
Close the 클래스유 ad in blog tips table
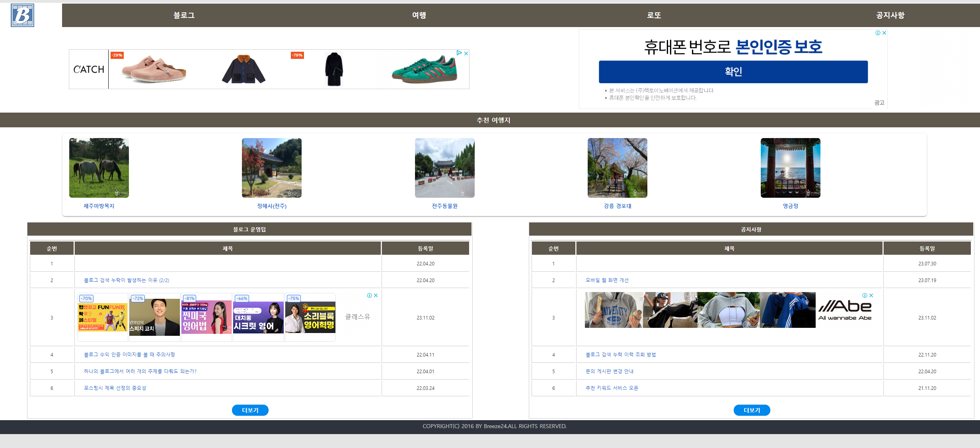point(376,296)
